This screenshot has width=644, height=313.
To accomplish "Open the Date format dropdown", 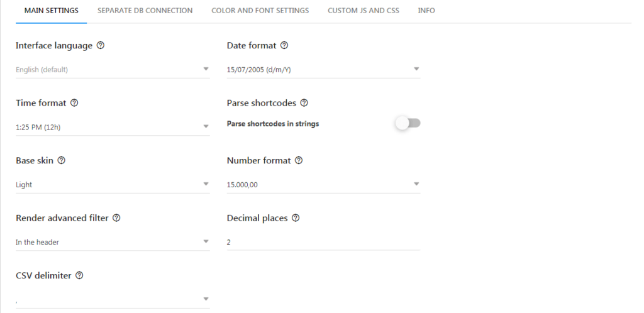I will tap(323, 69).
